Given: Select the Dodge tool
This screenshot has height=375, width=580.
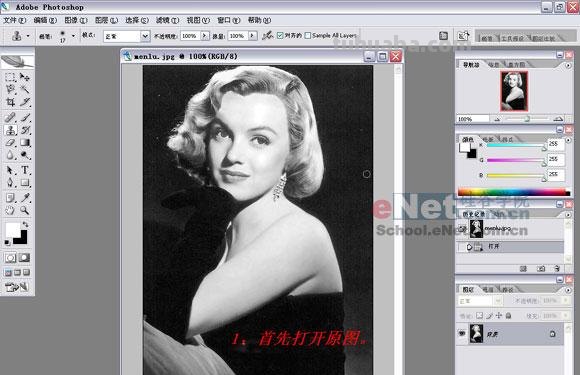Looking at the screenshot, I should point(25,155).
